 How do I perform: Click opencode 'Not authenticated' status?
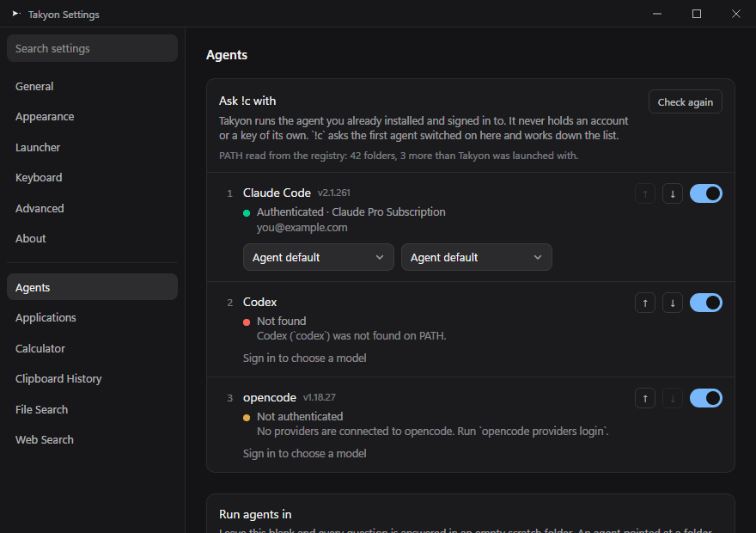(x=300, y=416)
